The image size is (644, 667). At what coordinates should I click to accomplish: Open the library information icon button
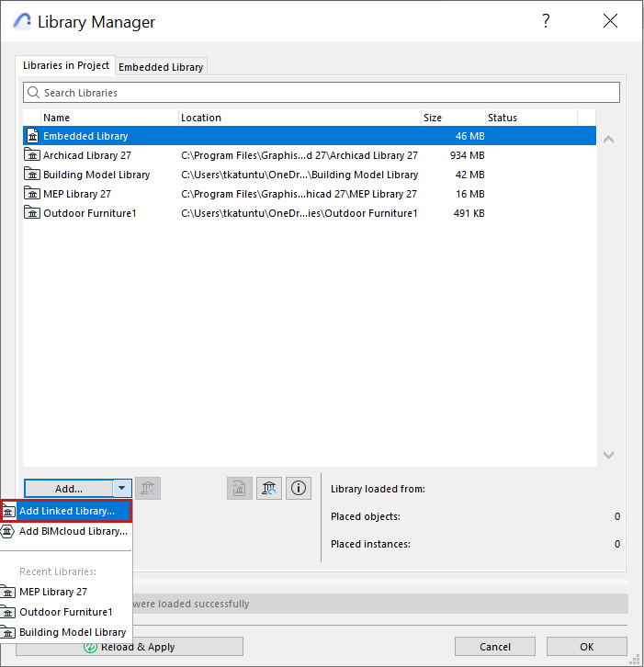click(x=299, y=488)
